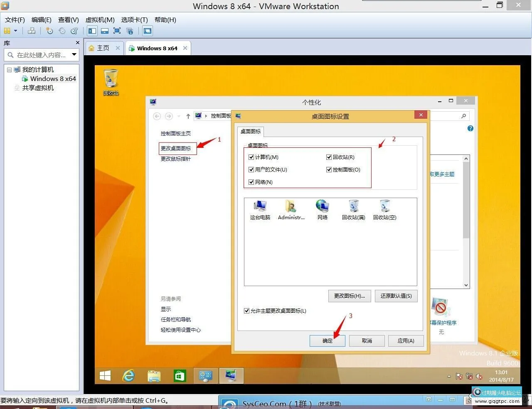Click the send Ctrl+Alt+Del toolbar icon
Viewport: 532px width, 409px height.
pos(32,31)
